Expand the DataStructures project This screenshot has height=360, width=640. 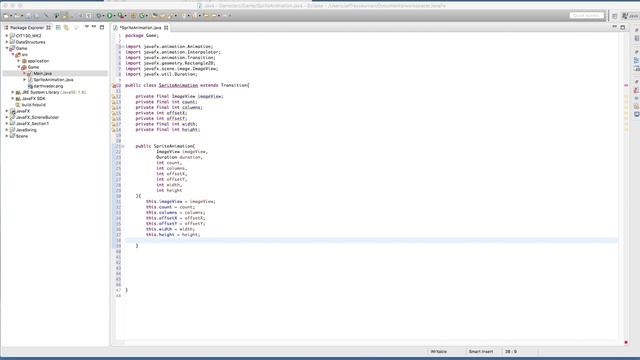coord(7,42)
